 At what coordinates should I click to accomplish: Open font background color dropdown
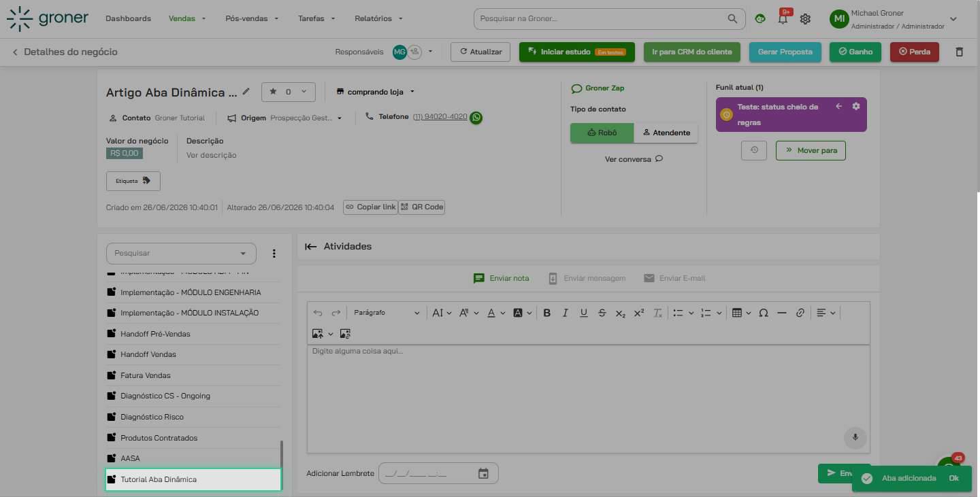522,313
